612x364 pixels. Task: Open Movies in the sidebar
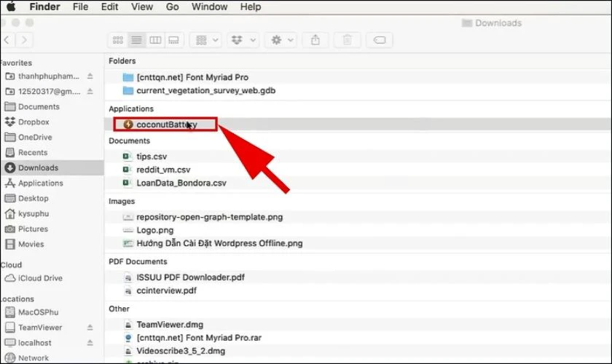[x=25, y=244]
